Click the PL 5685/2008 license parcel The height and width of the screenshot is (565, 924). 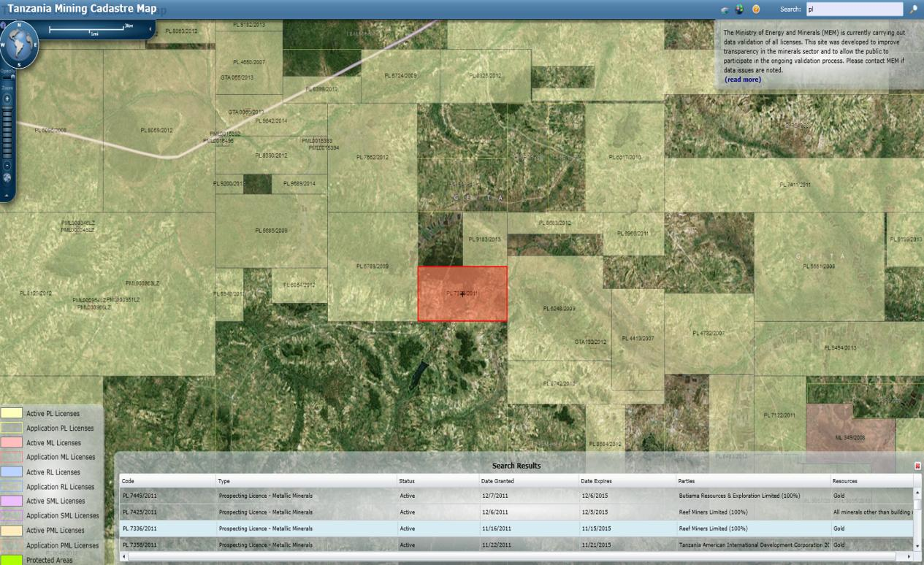pos(271,231)
